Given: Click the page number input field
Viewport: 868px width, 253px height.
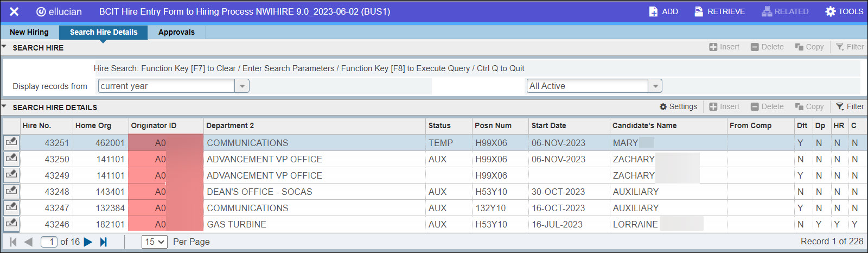Looking at the screenshot, I should click(x=49, y=242).
